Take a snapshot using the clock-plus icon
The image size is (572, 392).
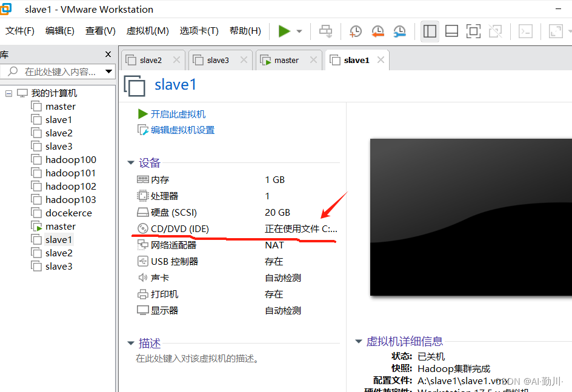coord(355,32)
